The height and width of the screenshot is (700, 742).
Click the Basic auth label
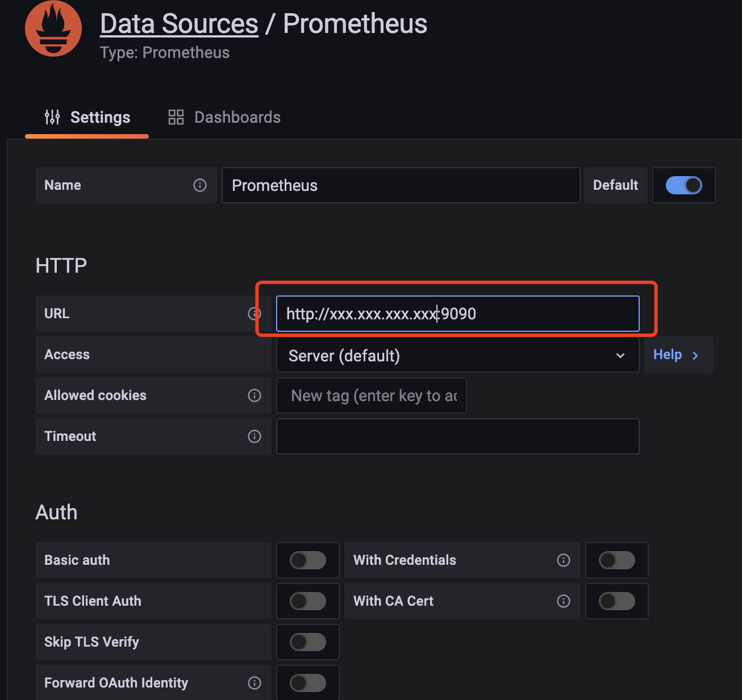pos(77,560)
